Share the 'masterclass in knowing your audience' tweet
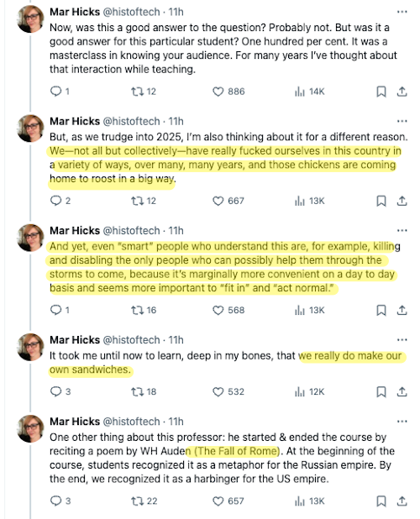This screenshot has height=519, width=420. point(402,92)
